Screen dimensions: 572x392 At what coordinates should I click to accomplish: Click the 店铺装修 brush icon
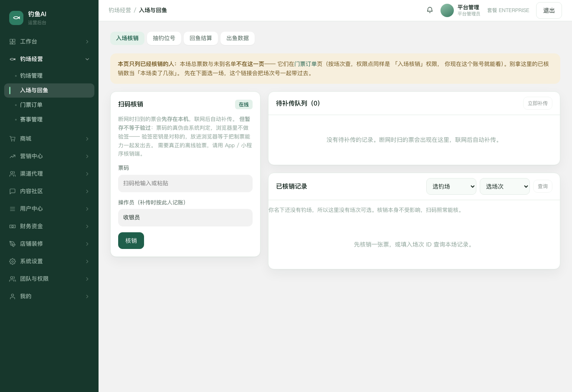tap(13, 244)
